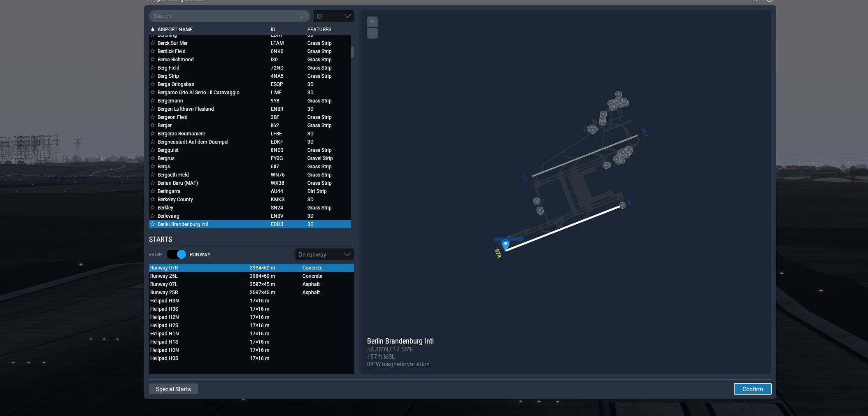The image size is (868, 416).
Task: Click Gravel Strip feature cell
Action: 320,158
